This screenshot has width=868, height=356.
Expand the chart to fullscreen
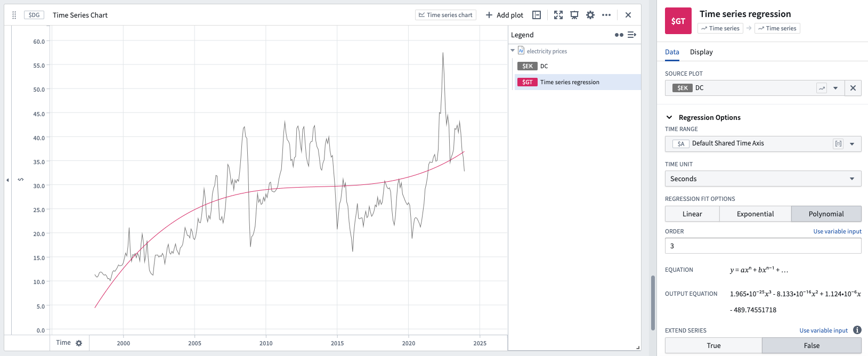coord(558,15)
